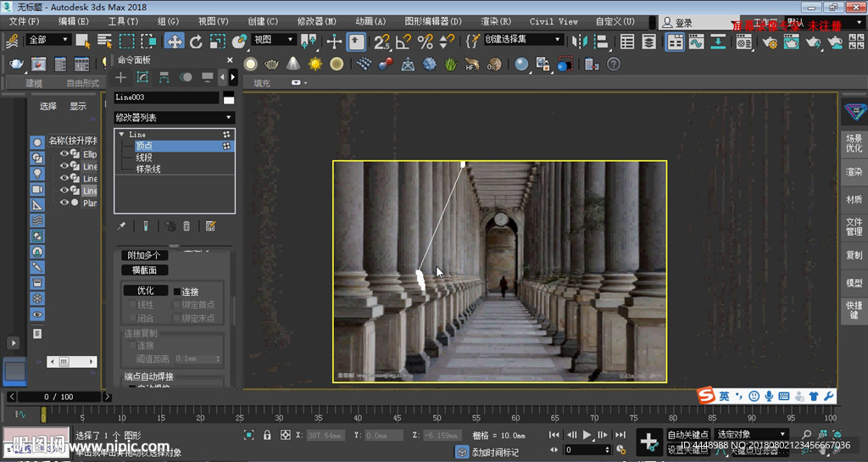Screen dimensions: 868x462
Task: Click Pin Stack icon
Action: pos(122,225)
